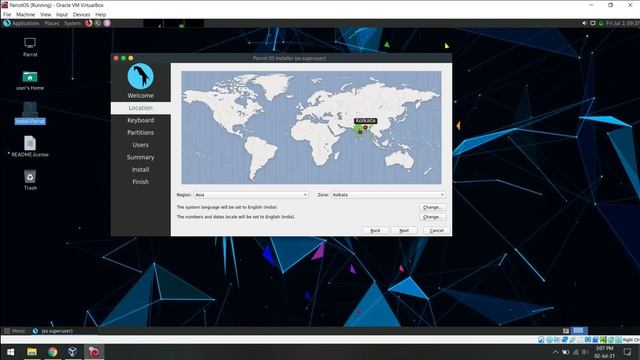Viewport: 640px width, 360px height.
Task: Click VirtualBox hard disk activity status icon
Action: pos(541,340)
